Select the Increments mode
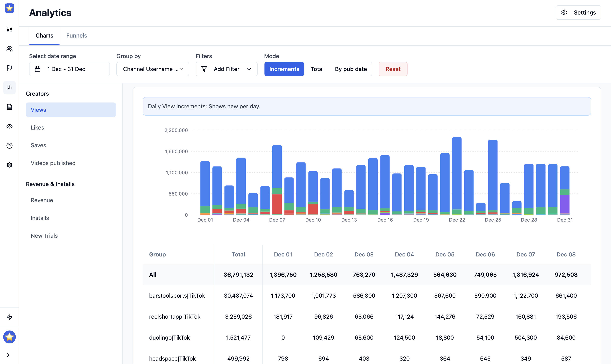Viewport: 611px width, 364px height. click(x=284, y=69)
